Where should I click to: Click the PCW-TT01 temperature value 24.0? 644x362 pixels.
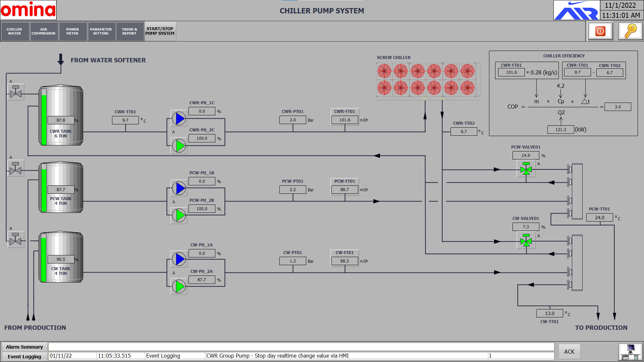600,218
